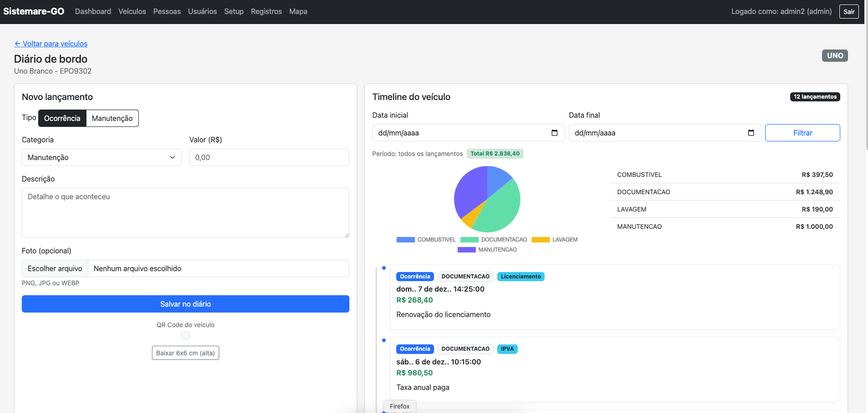Navigate to the Usuários menu item

click(x=202, y=11)
